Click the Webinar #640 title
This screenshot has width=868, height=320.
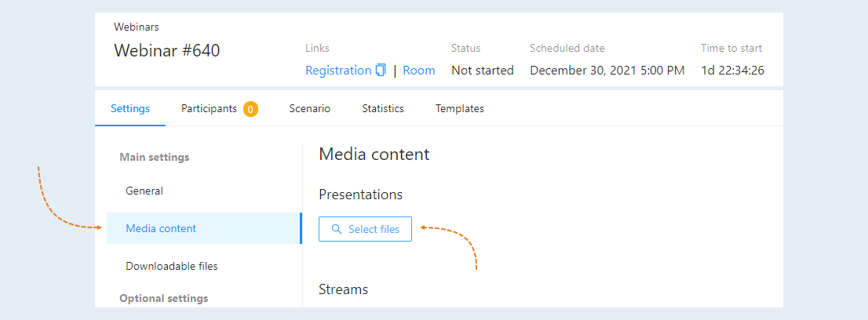[x=167, y=50]
